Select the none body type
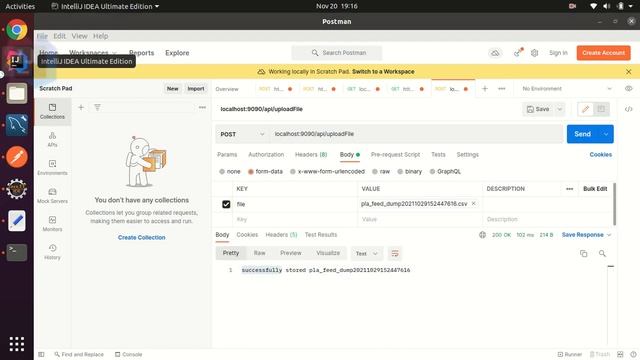640x360 pixels. pos(230,171)
